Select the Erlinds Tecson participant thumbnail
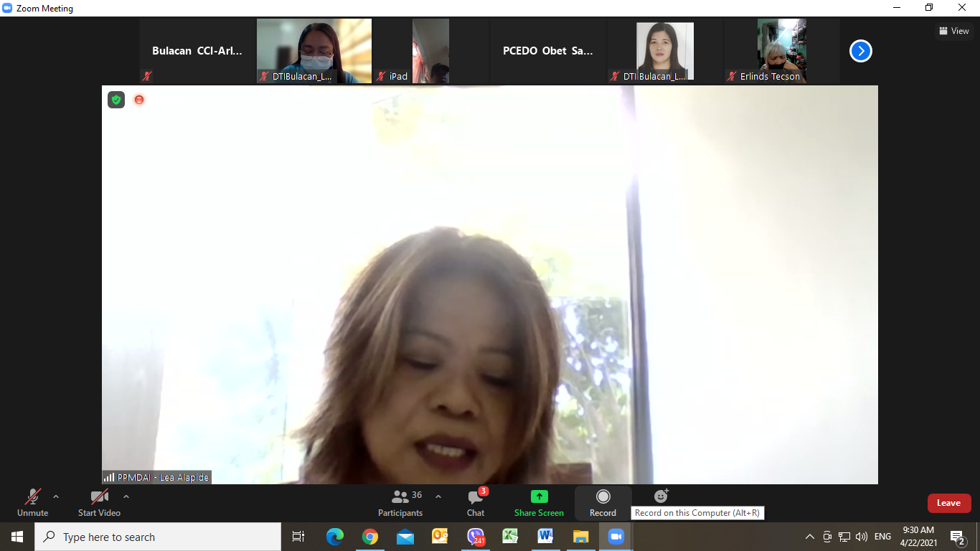This screenshot has height=551, width=980. tap(781, 51)
